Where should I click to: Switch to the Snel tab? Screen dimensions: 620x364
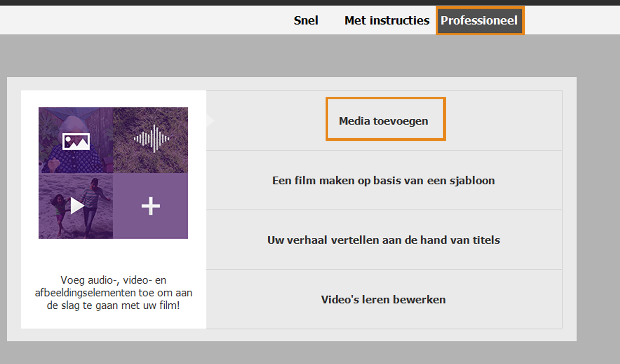click(306, 21)
